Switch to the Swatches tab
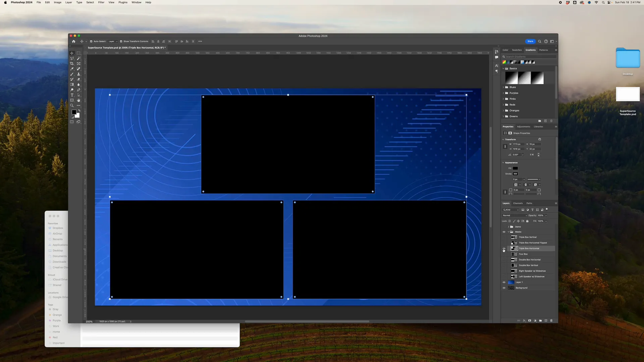This screenshot has height=362, width=644. (x=517, y=50)
